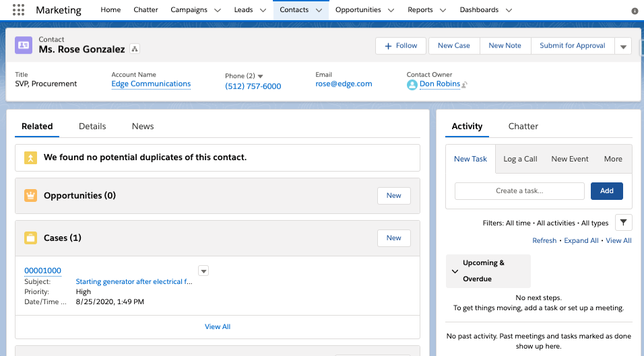Click date '8/25/2020, 1:49 PM'
Viewport: 644px width, 356px height.
point(110,302)
